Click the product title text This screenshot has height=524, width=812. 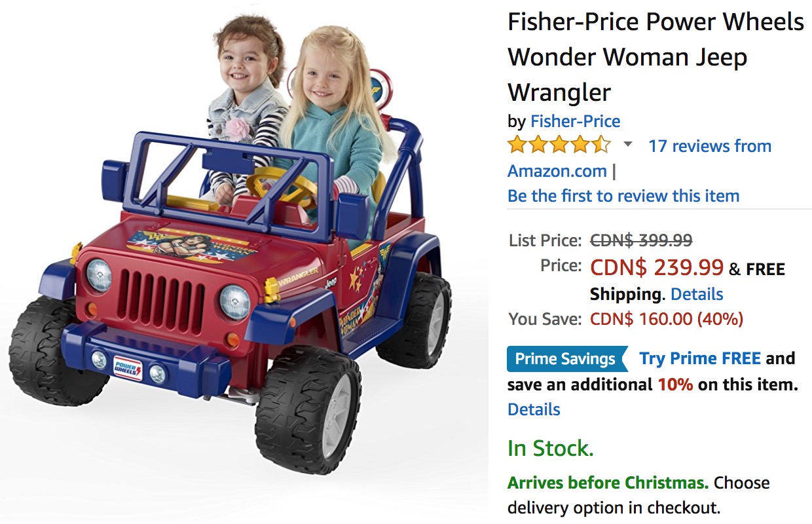point(656,57)
